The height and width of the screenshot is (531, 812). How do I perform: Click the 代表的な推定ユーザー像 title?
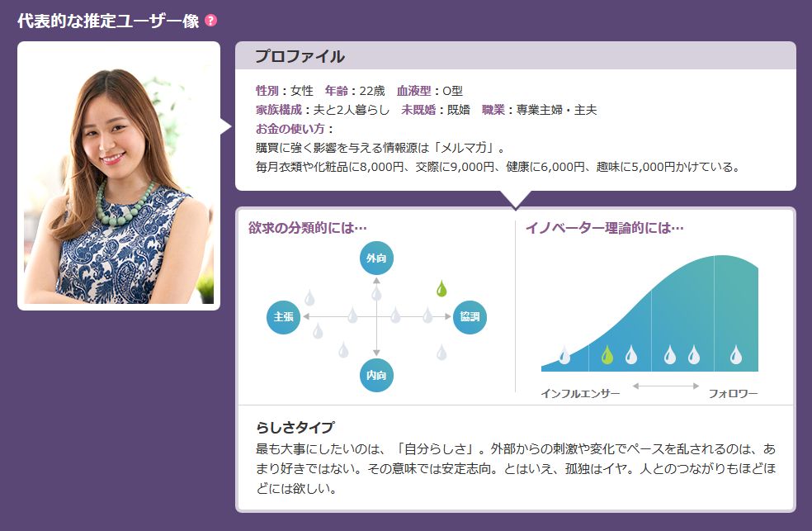108,21
